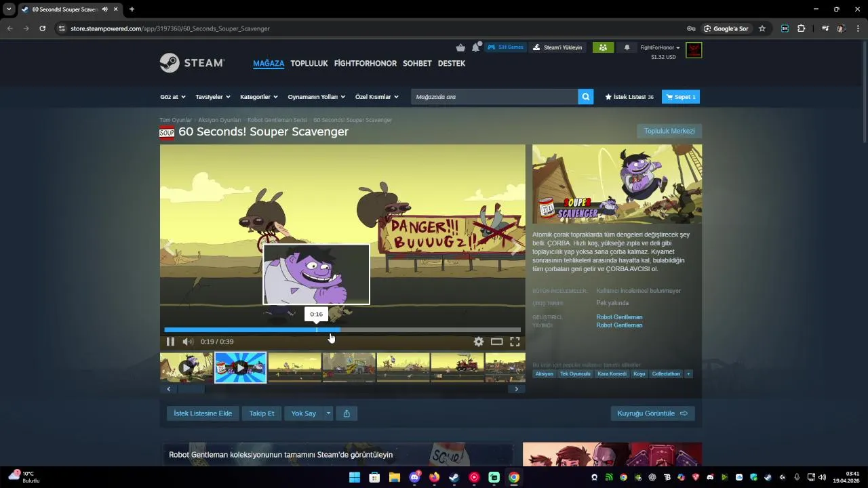Click the Google'a Sor button
The image size is (868, 488).
point(726,28)
